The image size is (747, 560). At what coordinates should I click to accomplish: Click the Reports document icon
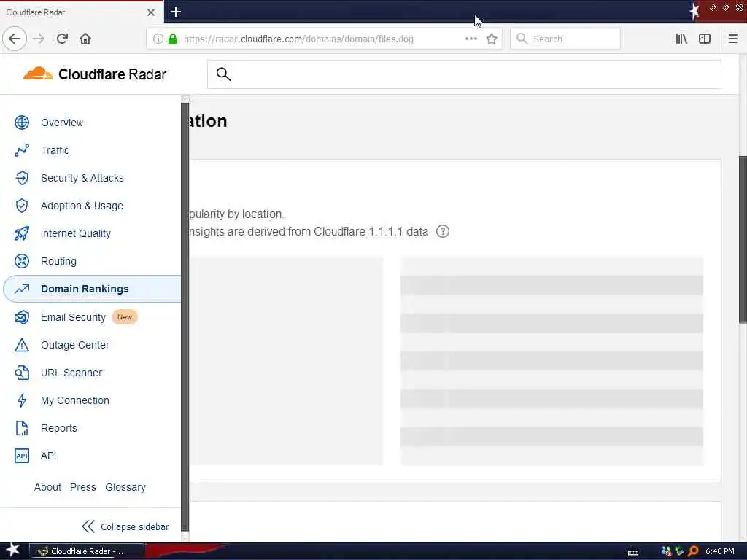[x=22, y=428]
